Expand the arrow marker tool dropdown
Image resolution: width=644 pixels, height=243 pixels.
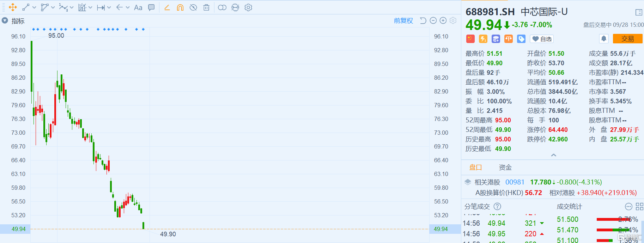click(128, 7)
